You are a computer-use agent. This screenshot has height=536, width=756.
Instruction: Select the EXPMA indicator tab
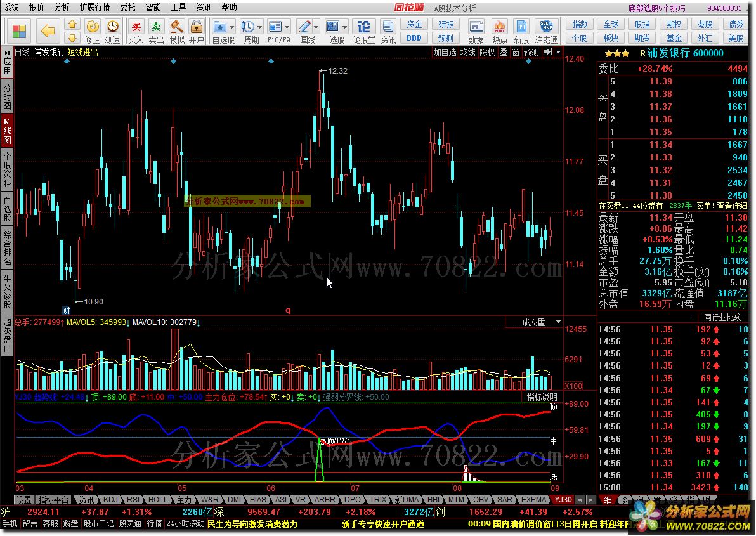point(533,500)
